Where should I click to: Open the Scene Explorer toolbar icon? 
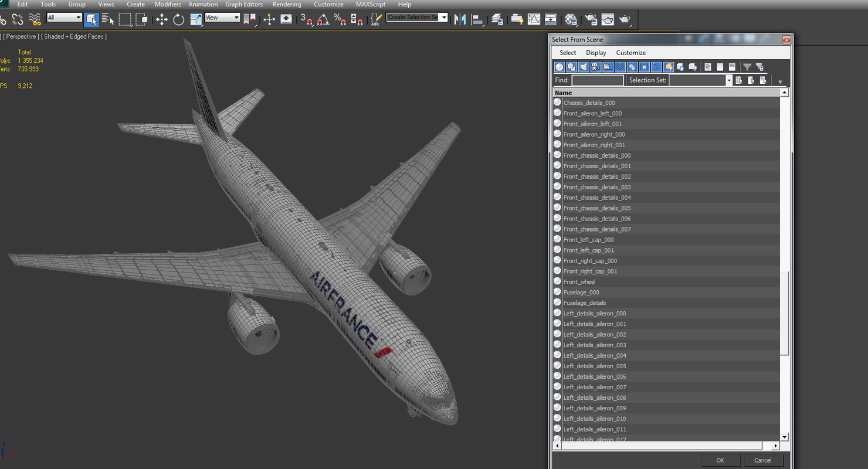[x=517, y=19]
